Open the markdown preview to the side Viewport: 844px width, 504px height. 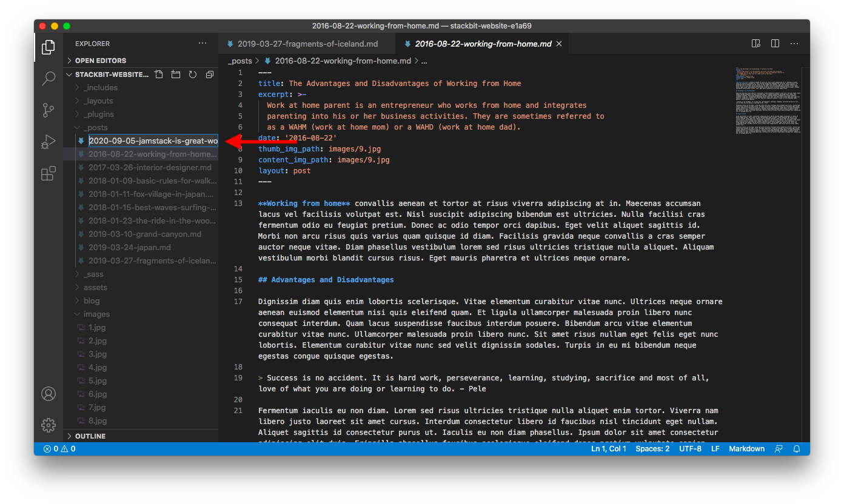(x=756, y=44)
